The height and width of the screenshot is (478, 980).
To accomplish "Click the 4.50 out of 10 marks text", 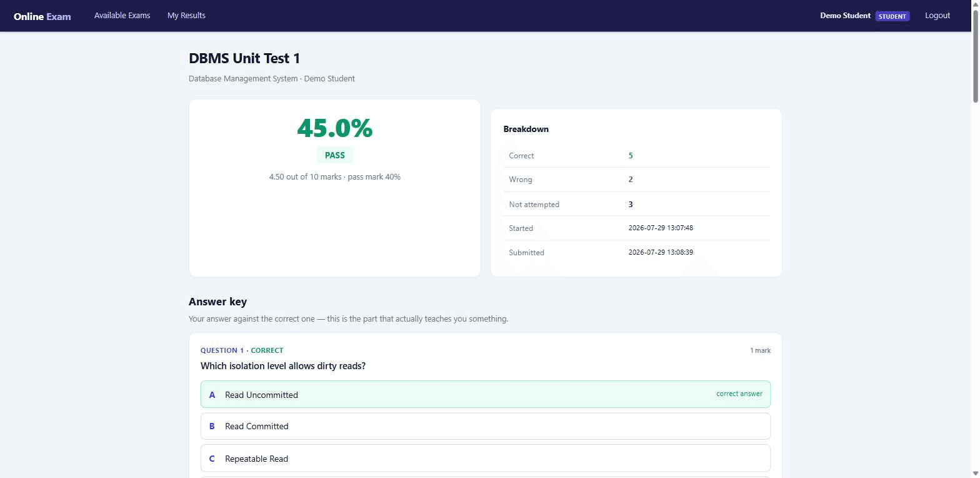I will pos(335,177).
